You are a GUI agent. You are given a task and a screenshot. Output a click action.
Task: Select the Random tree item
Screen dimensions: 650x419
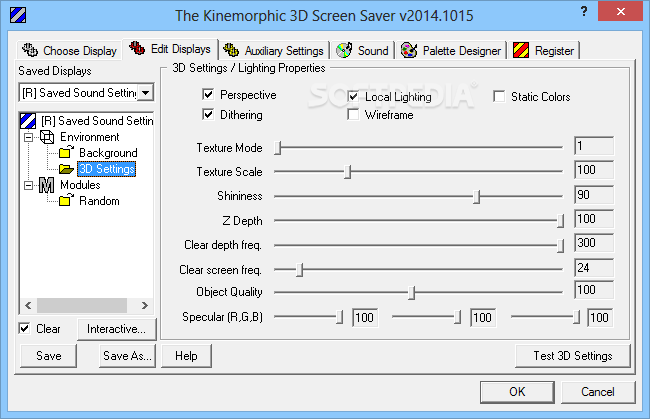(99, 201)
